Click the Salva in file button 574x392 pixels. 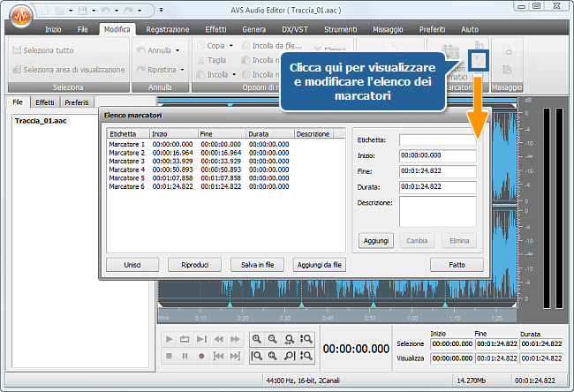click(258, 264)
